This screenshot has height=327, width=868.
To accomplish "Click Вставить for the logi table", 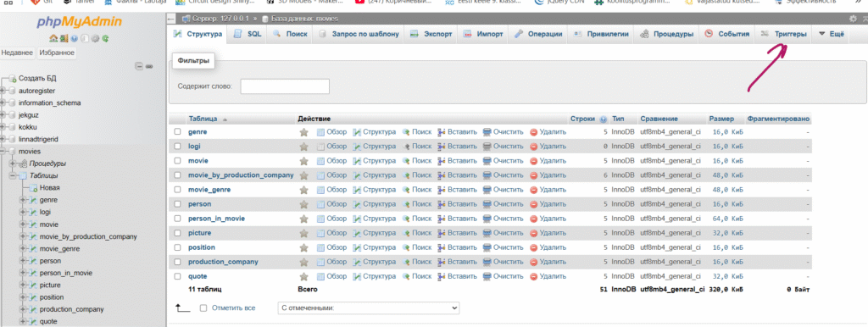I will click(x=457, y=146).
